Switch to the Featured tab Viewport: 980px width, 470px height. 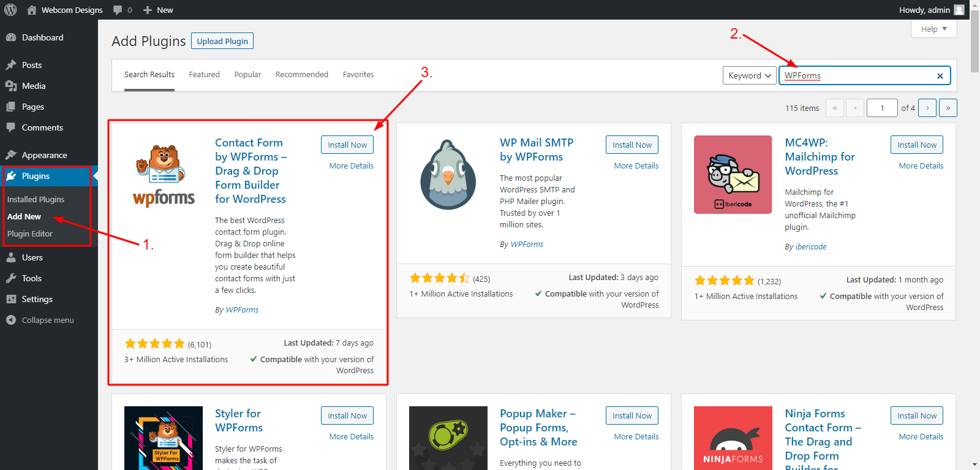coord(204,75)
